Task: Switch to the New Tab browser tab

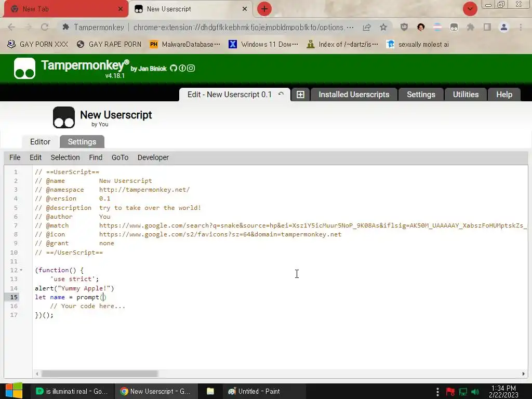Action: [x=66, y=9]
